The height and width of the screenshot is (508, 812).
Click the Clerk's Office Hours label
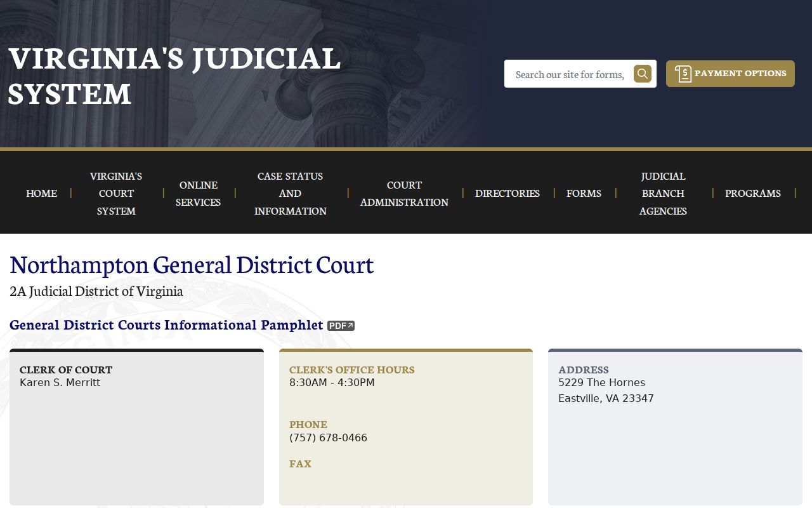(352, 370)
